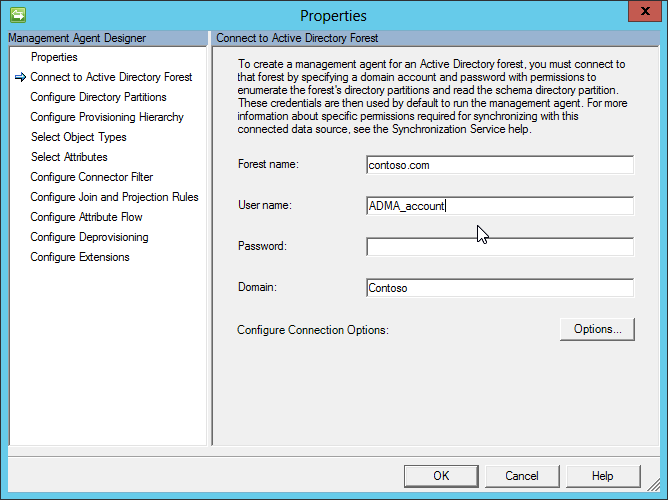The width and height of the screenshot is (668, 500).
Task: Open connection Options... button
Action: coord(597,329)
